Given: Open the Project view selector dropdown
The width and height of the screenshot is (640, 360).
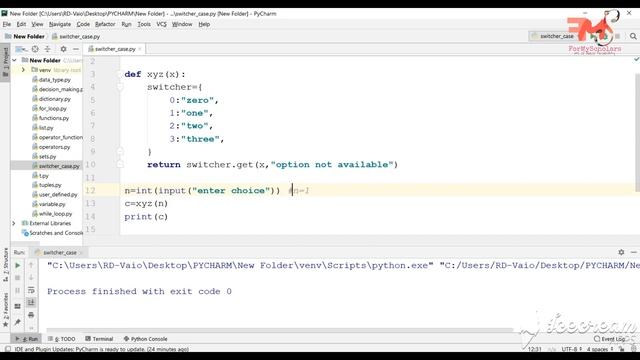Looking at the screenshot, I should point(21,49).
